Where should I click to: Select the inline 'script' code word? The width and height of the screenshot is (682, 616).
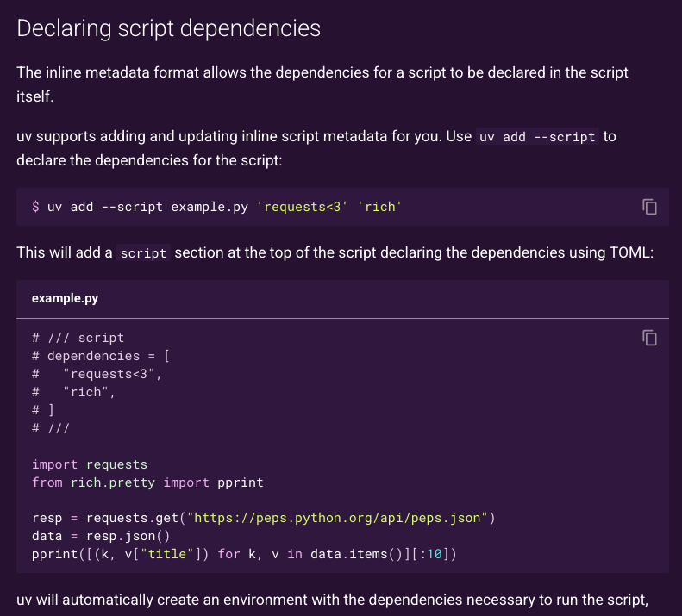tap(143, 253)
